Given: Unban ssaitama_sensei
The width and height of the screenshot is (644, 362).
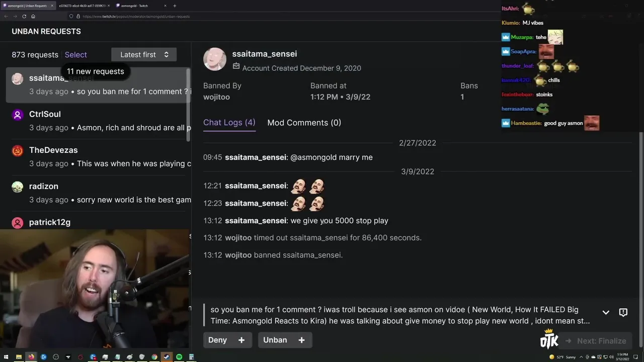Looking at the screenshot, I should click(x=275, y=340).
